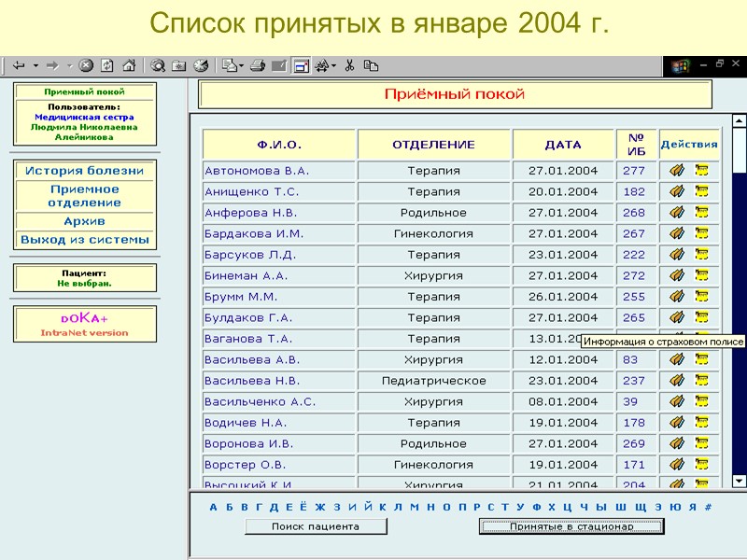This screenshot has width=747, height=560.
Task: Filter patients by letter П
Action: tap(461, 507)
